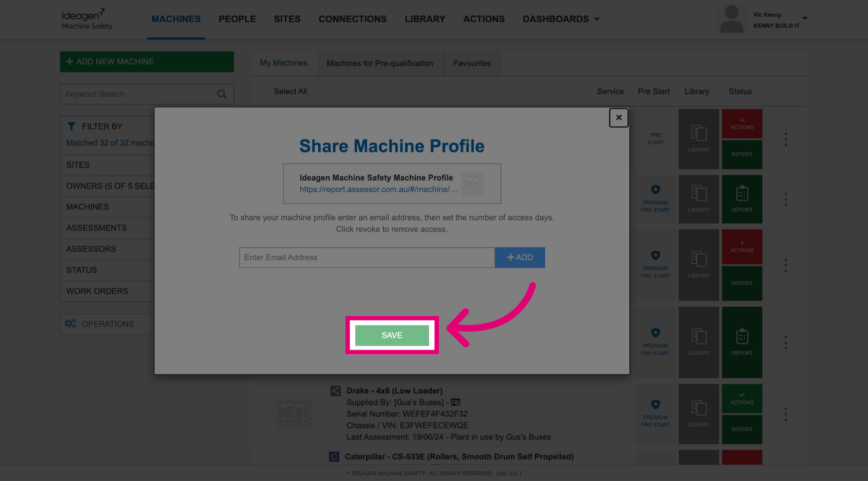Screen dimensions: 868x481
Task: Expand the ASSESSMENTS filter section
Action: point(108,228)
